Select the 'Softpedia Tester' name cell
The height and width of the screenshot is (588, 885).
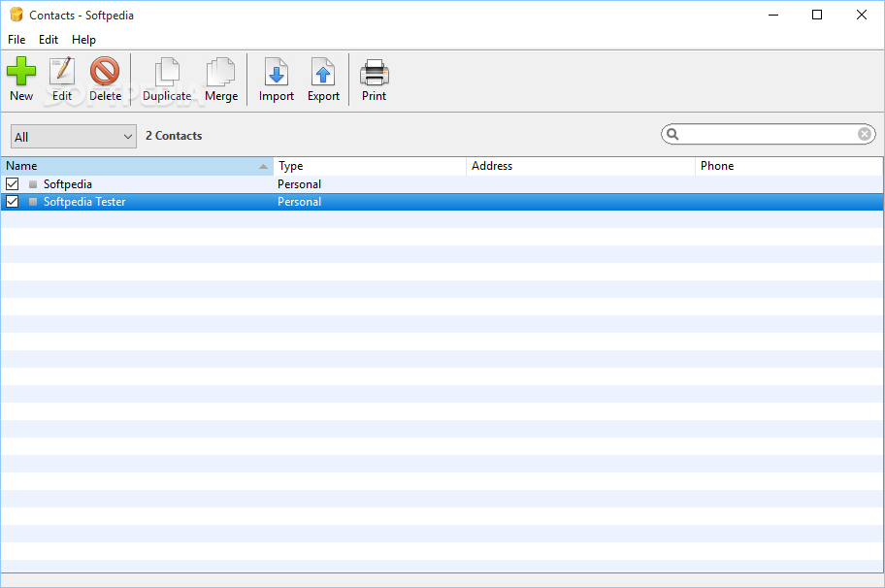pyautogui.click(x=84, y=202)
